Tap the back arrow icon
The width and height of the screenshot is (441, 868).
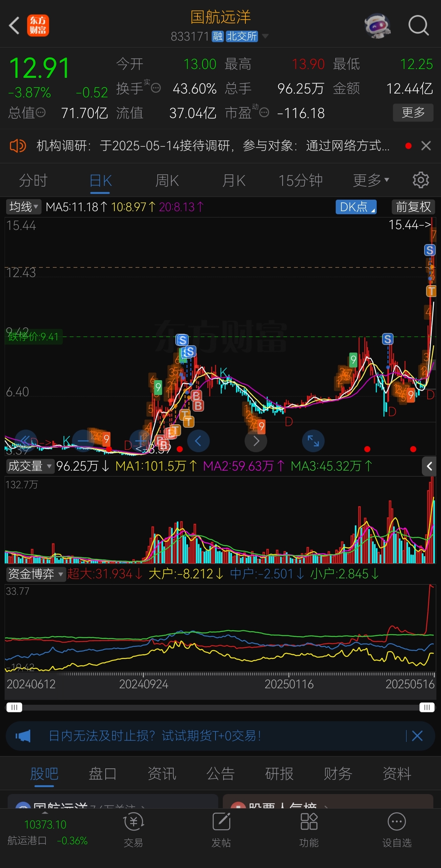(x=15, y=26)
